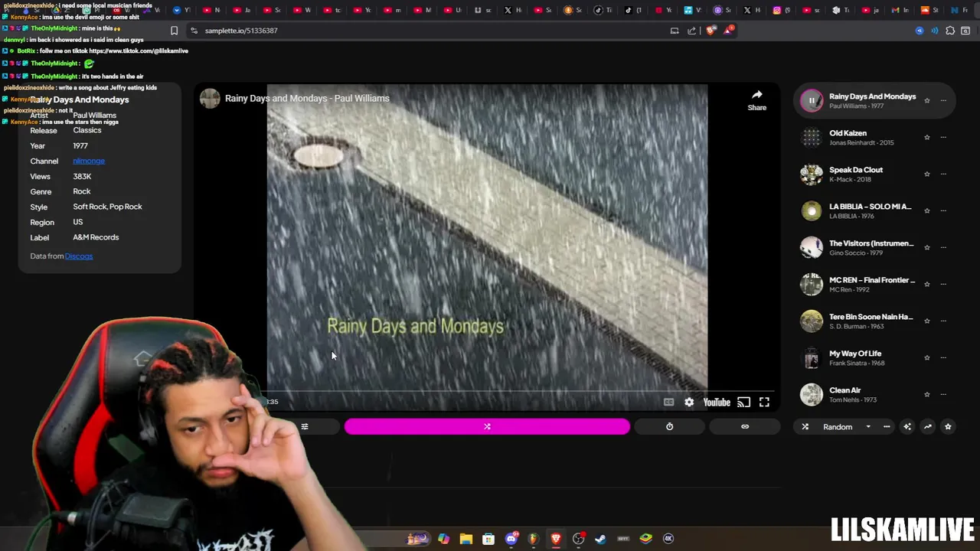Screen dimensions: 980x551
Task: Click the trending arrow icon in queue toolbar
Action: pyautogui.click(x=927, y=427)
